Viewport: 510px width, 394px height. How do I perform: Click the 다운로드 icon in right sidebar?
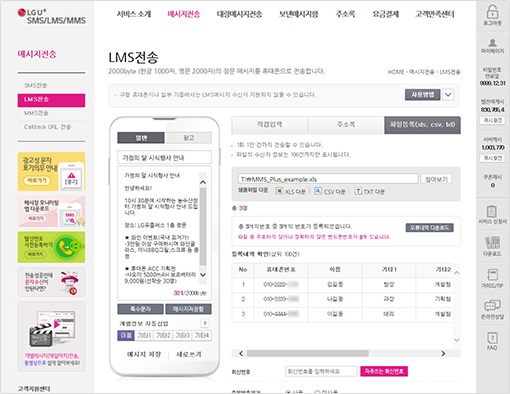492,243
